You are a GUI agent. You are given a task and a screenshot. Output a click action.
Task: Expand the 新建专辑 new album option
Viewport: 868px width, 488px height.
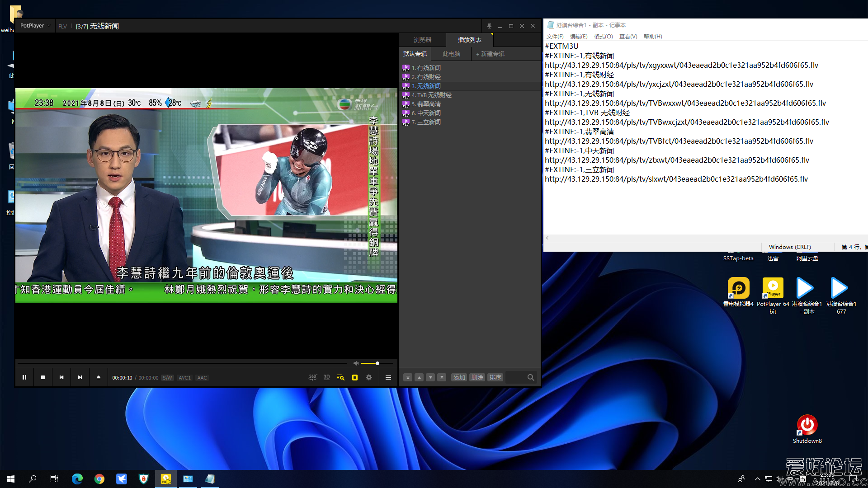(x=490, y=54)
